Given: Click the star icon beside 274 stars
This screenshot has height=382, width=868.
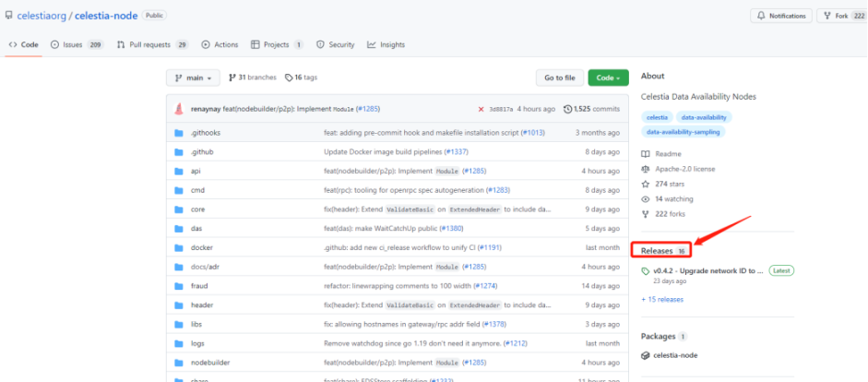Looking at the screenshot, I should (647, 184).
